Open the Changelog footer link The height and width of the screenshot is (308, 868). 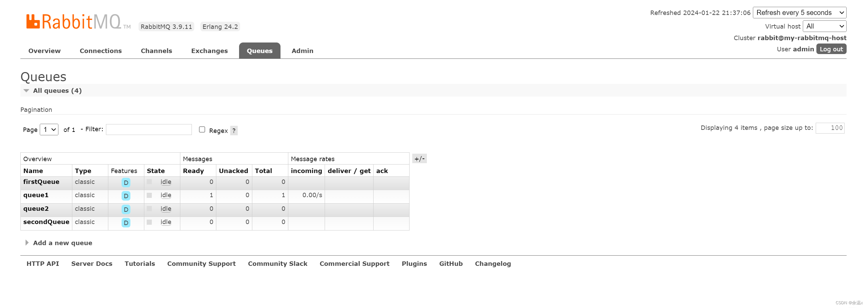tap(493, 264)
